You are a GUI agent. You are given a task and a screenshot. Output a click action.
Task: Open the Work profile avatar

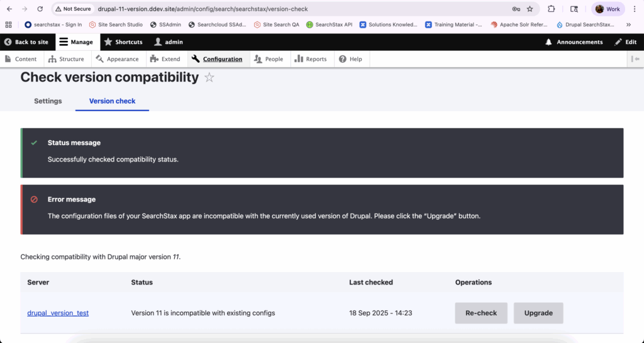point(608,9)
